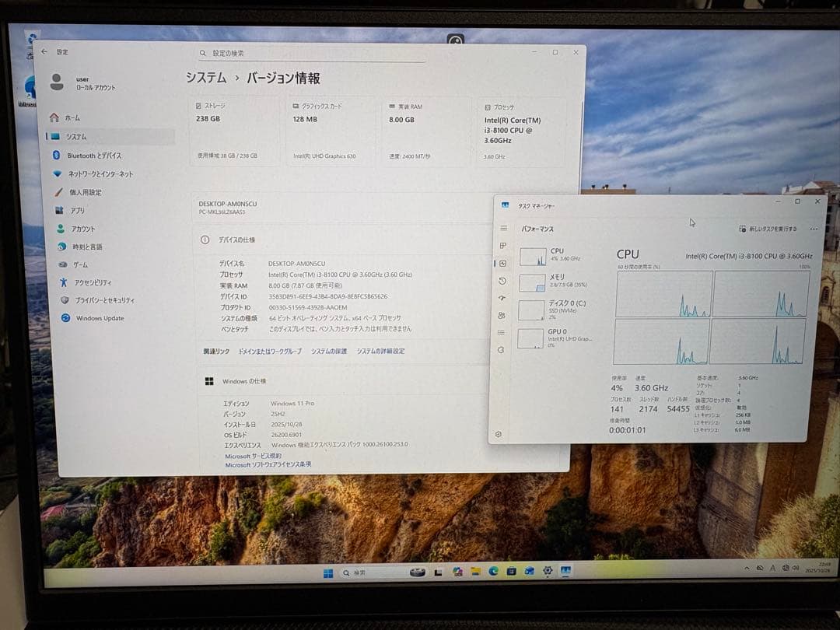Open App history in Task Manager sidebar

point(502,281)
